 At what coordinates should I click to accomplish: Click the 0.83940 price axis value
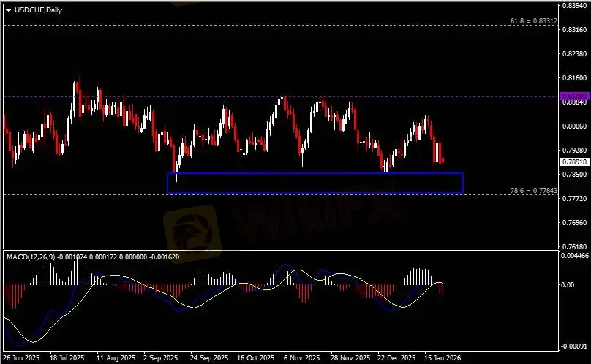573,6
